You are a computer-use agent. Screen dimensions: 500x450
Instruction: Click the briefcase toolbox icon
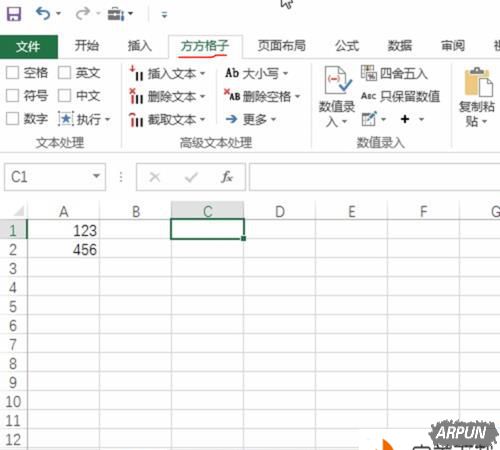pos(116,14)
